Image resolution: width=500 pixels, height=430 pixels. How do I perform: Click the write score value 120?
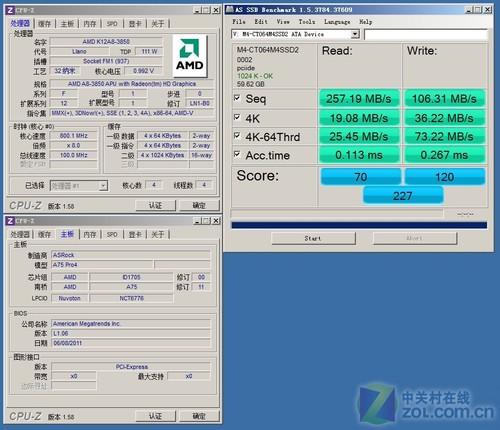(x=445, y=177)
